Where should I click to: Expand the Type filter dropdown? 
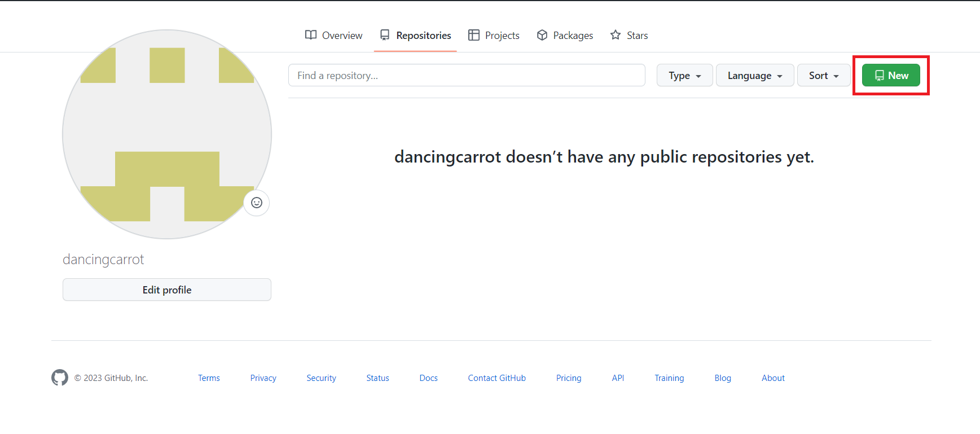[685, 75]
